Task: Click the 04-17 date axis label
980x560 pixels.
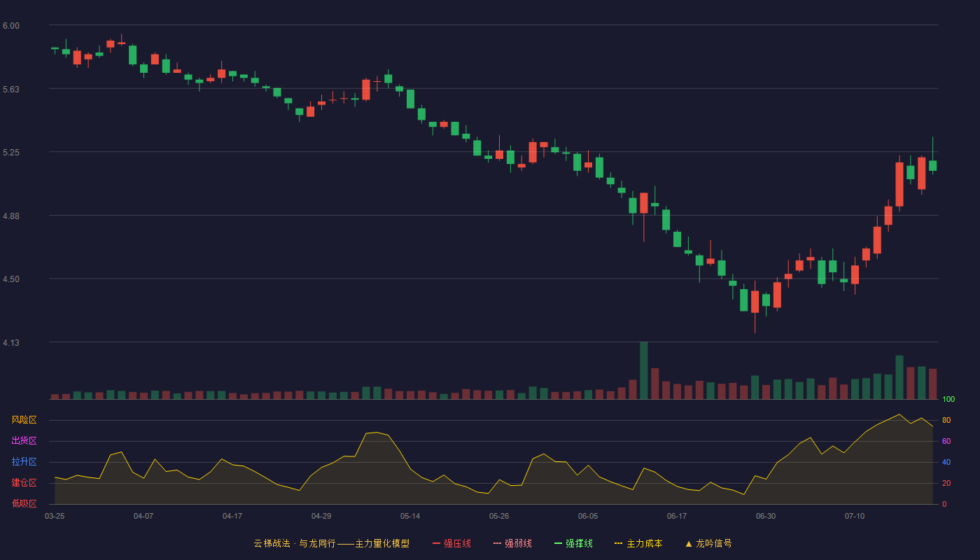Action: coord(232,516)
